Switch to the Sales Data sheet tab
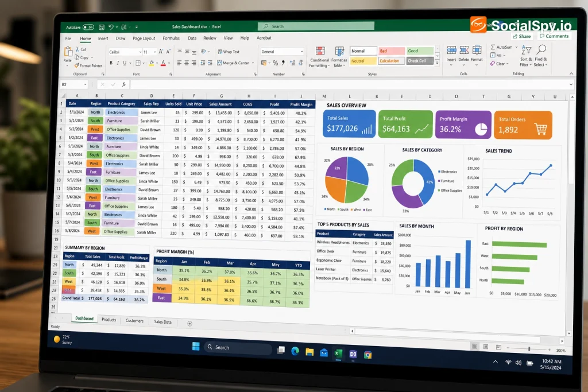This screenshot has height=392, width=588. [x=163, y=322]
